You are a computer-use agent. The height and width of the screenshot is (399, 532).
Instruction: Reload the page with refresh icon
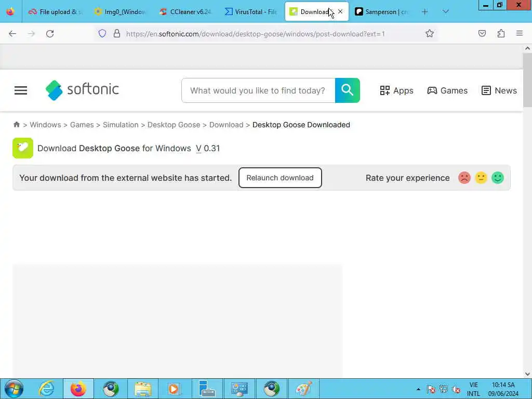[x=50, y=34]
